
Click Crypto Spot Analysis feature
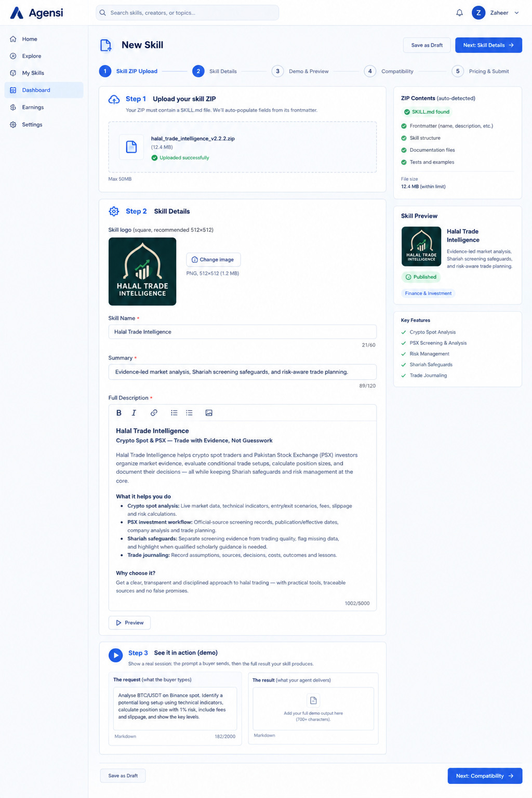[428, 332]
